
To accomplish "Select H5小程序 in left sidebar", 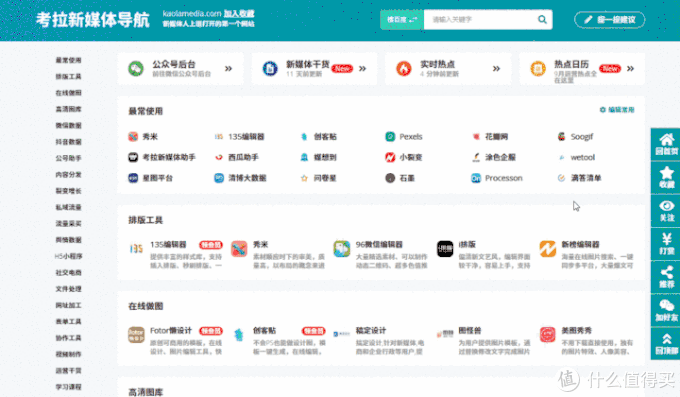I will coord(69,256).
